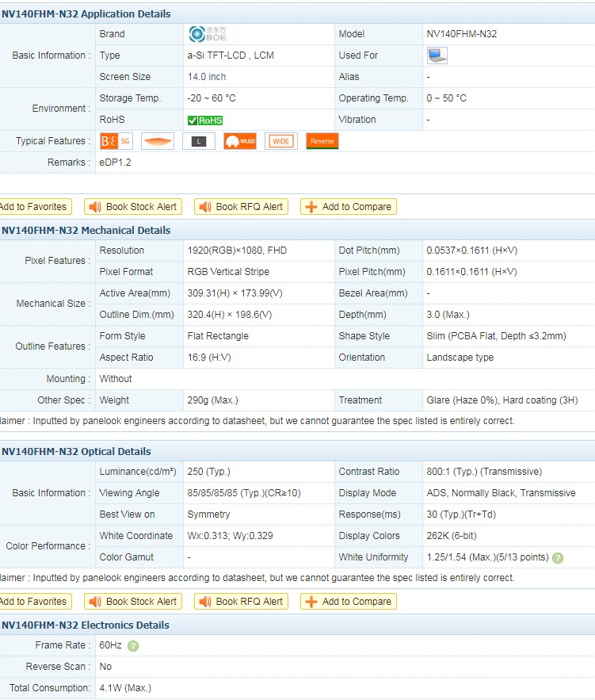This screenshot has width=595, height=700.
Task: Select aspect ratio value 16:9 (H:V)
Action: 209,358
